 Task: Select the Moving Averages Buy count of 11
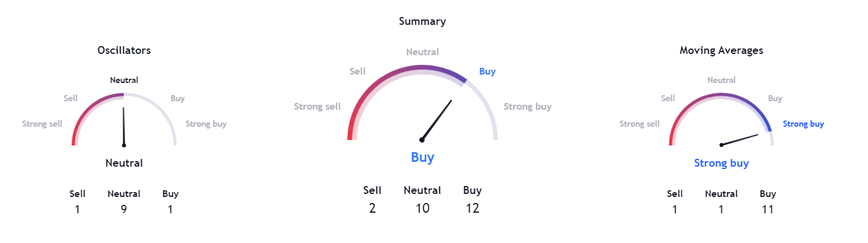[x=768, y=210]
